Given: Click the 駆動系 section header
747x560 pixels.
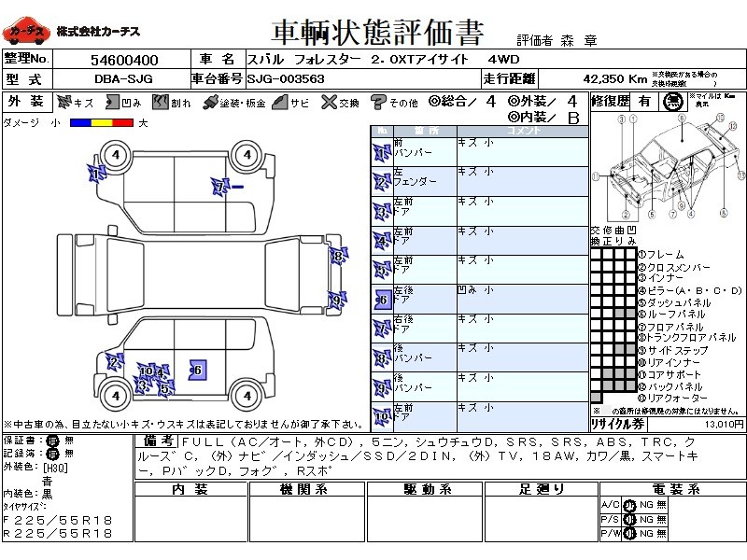Looking at the screenshot, I should [426, 489].
